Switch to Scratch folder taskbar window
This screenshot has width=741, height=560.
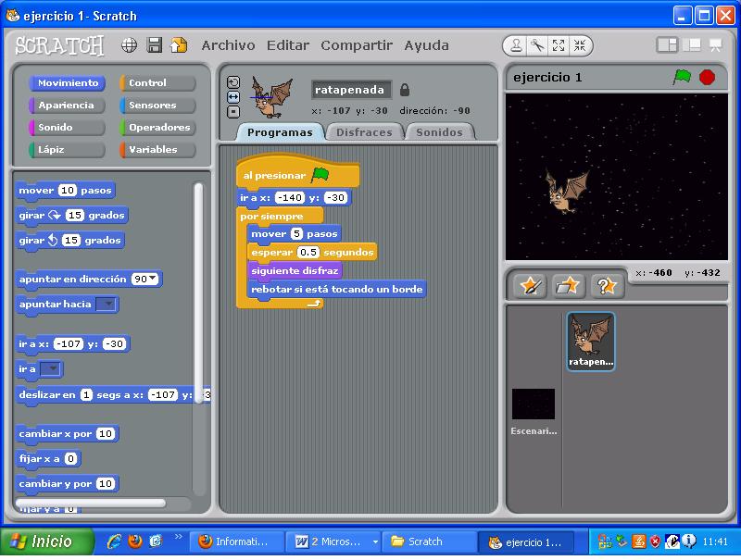429,541
